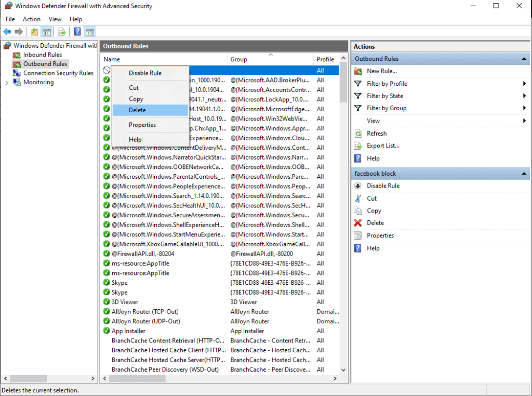Click the green check icon beside 3D Viewer

pos(107,302)
